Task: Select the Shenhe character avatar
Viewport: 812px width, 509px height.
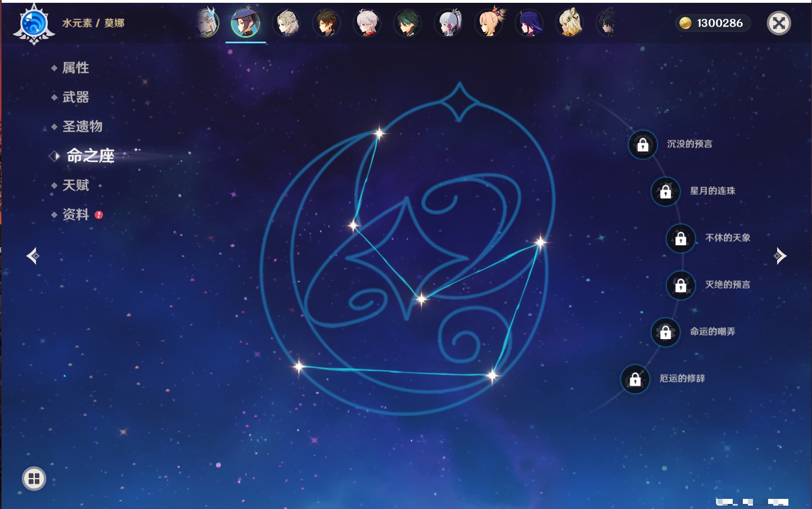Action: click(x=207, y=23)
